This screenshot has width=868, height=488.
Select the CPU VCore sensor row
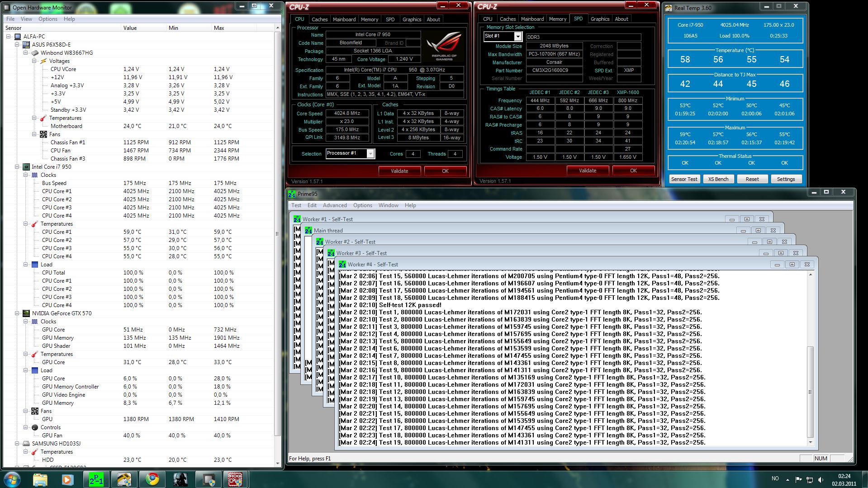(138, 69)
